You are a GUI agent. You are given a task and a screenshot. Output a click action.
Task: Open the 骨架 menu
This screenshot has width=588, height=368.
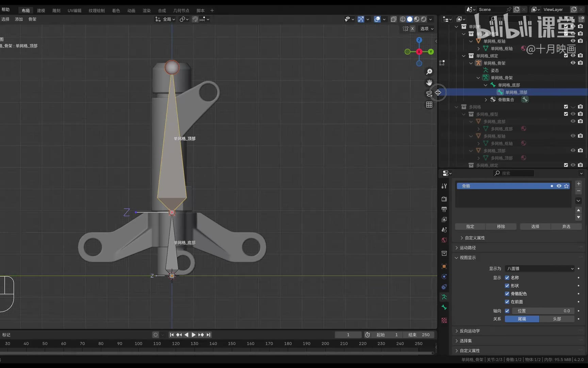[32, 19]
